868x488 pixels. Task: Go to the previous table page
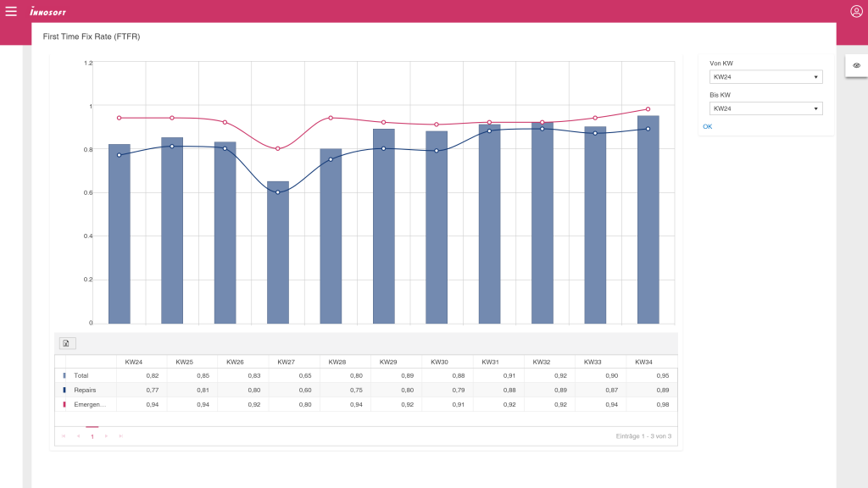click(x=78, y=436)
